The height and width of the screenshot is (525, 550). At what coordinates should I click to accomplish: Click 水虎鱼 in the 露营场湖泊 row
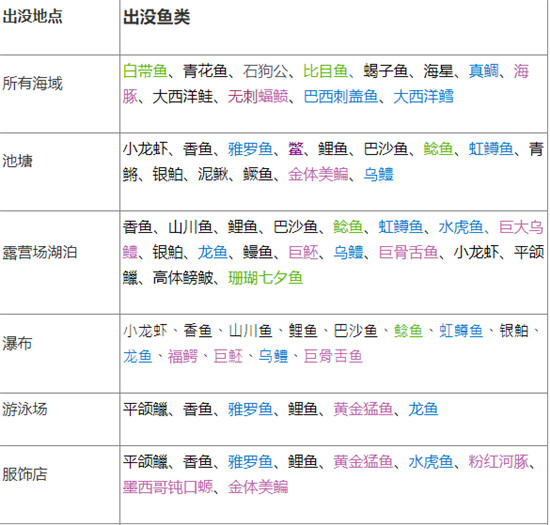pyautogui.click(x=461, y=227)
